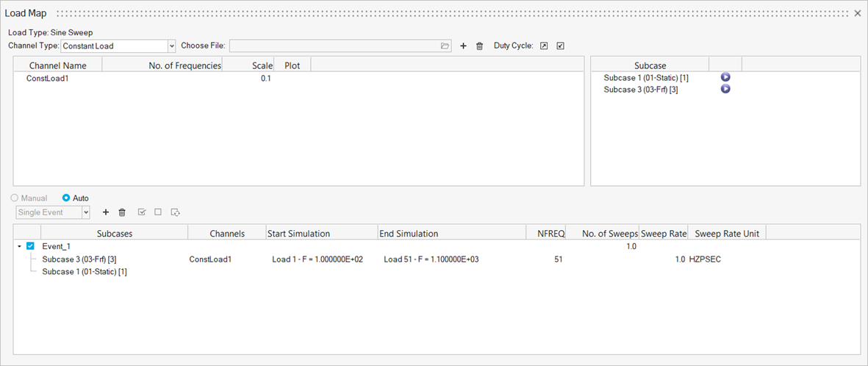This screenshot has width=868, height=366.
Task: Click the Channels column header
Action: (227, 234)
